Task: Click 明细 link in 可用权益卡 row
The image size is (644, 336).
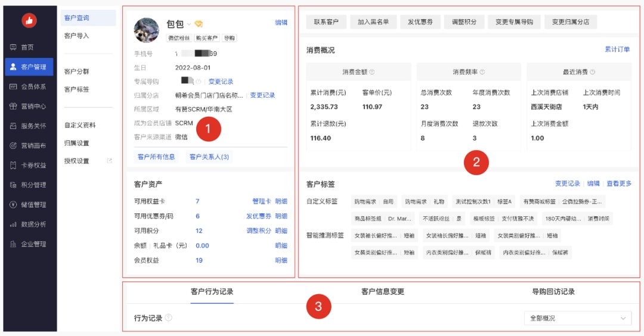Action: pos(281,201)
